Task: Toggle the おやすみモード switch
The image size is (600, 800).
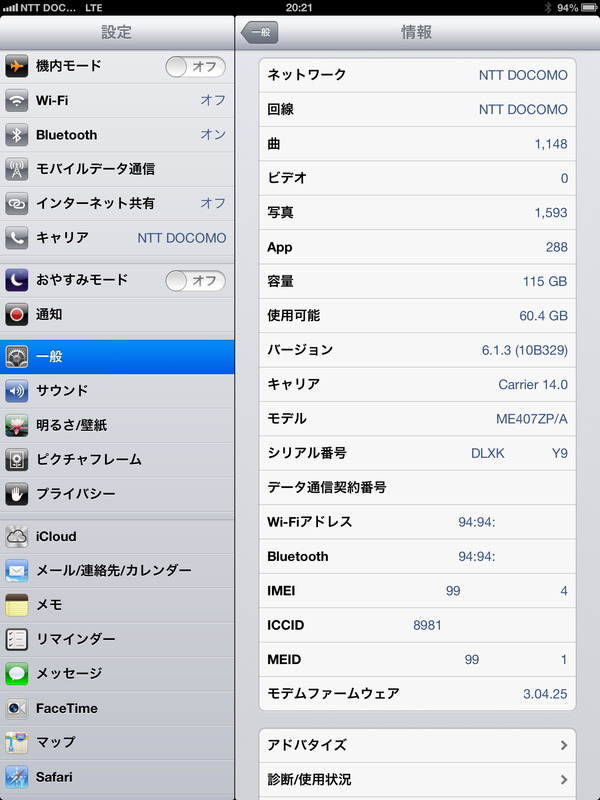Action: coord(195,281)
